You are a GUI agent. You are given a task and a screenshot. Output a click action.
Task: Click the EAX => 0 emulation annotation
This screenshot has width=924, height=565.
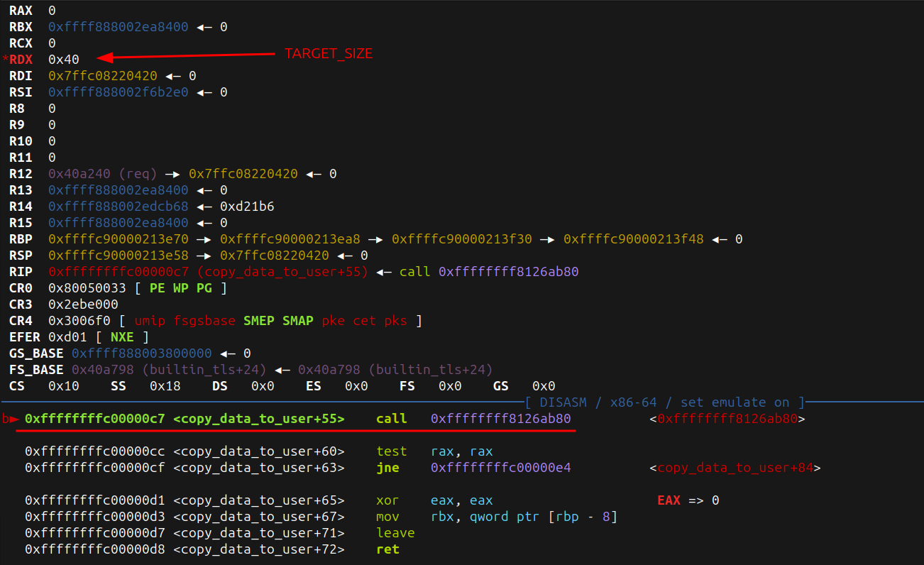pos(688,500)
